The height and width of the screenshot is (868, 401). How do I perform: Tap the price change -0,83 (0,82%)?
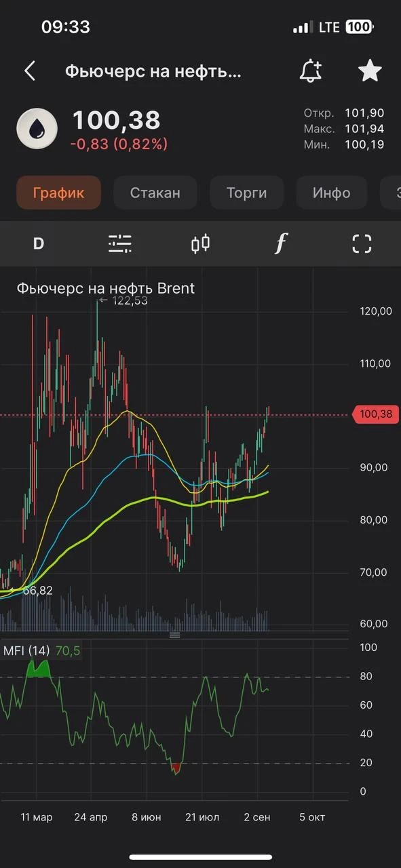click(x=119, y=144)
